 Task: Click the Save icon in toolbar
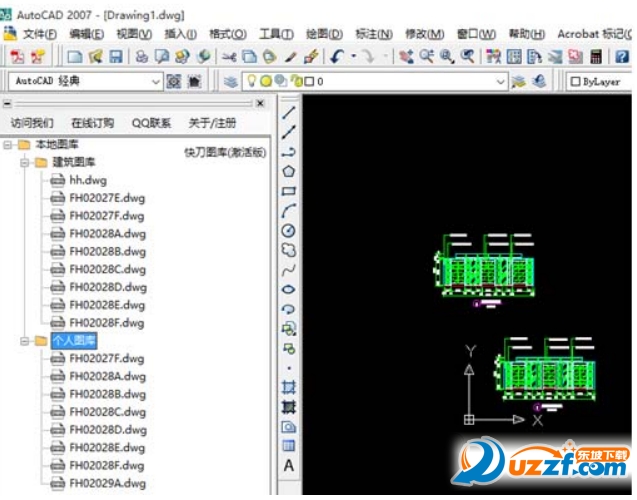[x=116, y=56]
